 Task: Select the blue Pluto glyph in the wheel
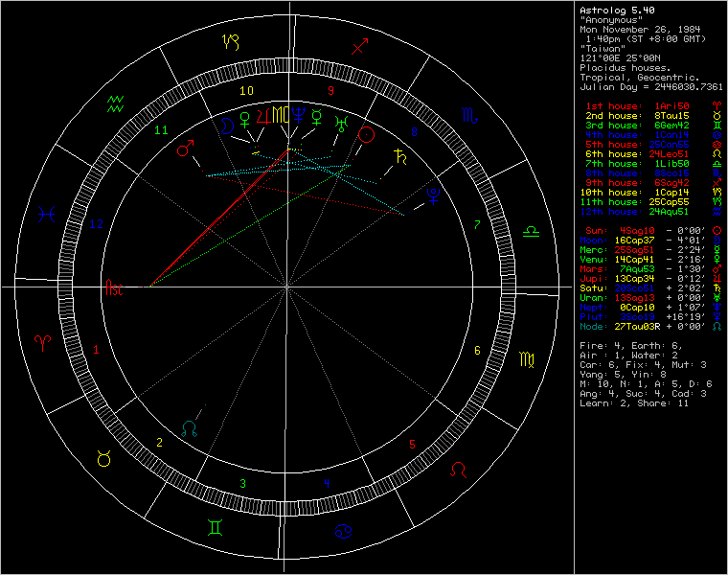(x=432, y=196)
